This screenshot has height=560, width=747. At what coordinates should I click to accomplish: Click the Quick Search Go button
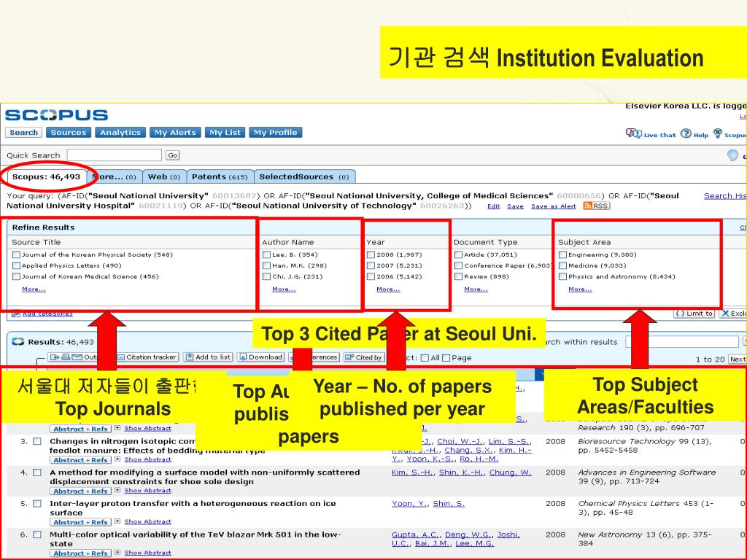[172, 155]
